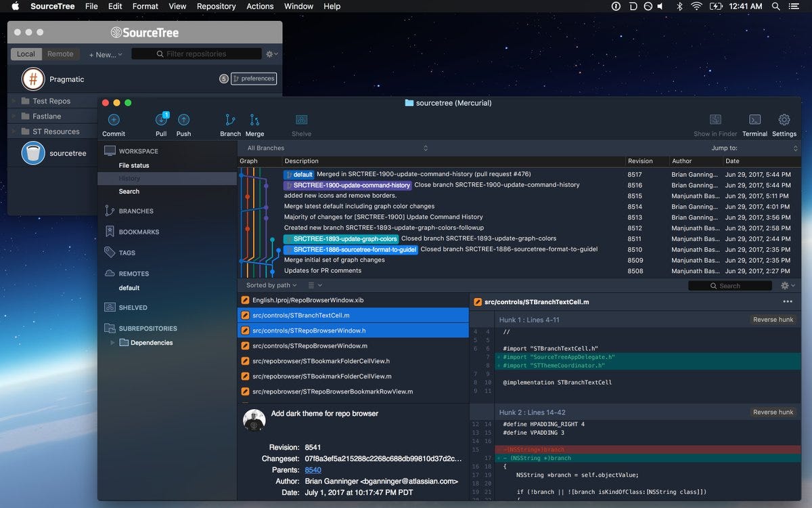Viewport: 812px width, 508px height.
Task: Click the preferences button in the Pragmatic repo row
Action: [x=253, y=78]
